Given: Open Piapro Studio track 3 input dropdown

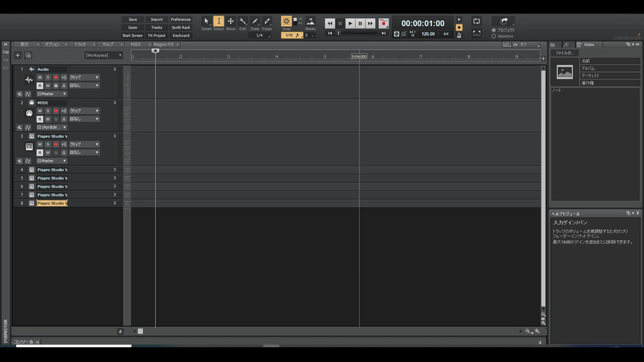Looking at the screenshot, I should [84, 152].
